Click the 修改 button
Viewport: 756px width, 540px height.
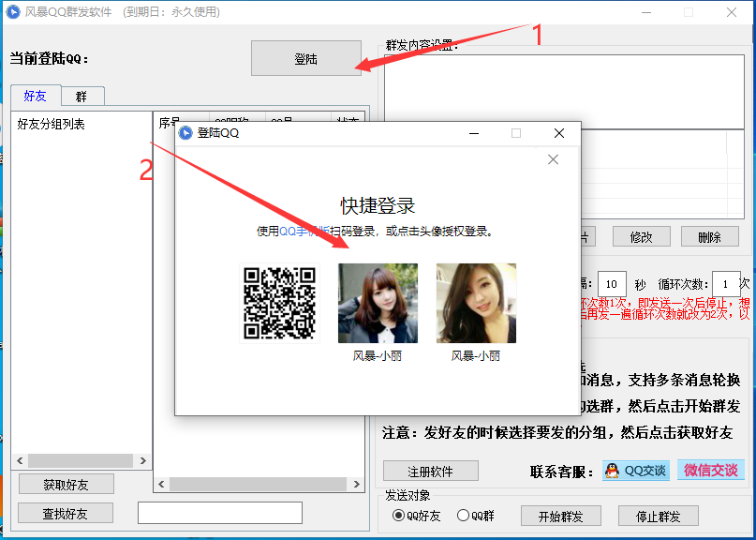[x=642, y=237]
